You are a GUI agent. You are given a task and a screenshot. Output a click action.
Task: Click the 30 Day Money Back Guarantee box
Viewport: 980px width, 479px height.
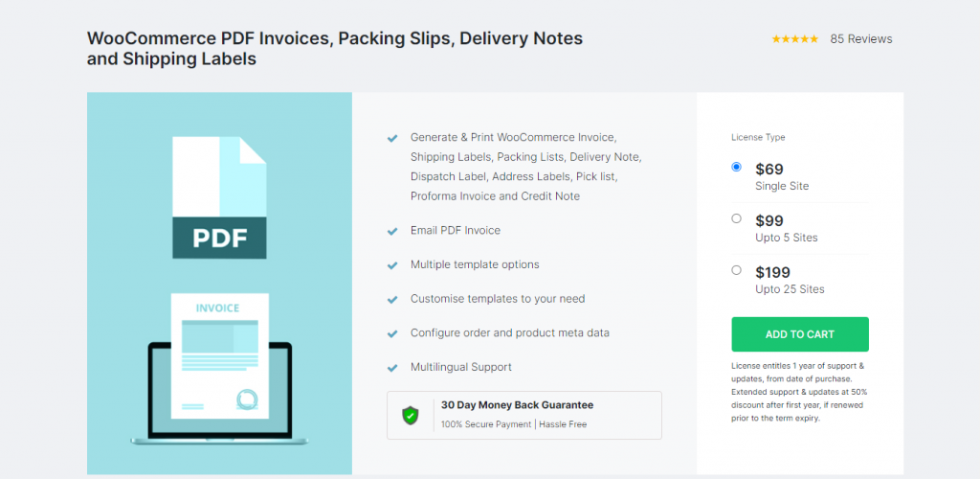tap(523, 415)
